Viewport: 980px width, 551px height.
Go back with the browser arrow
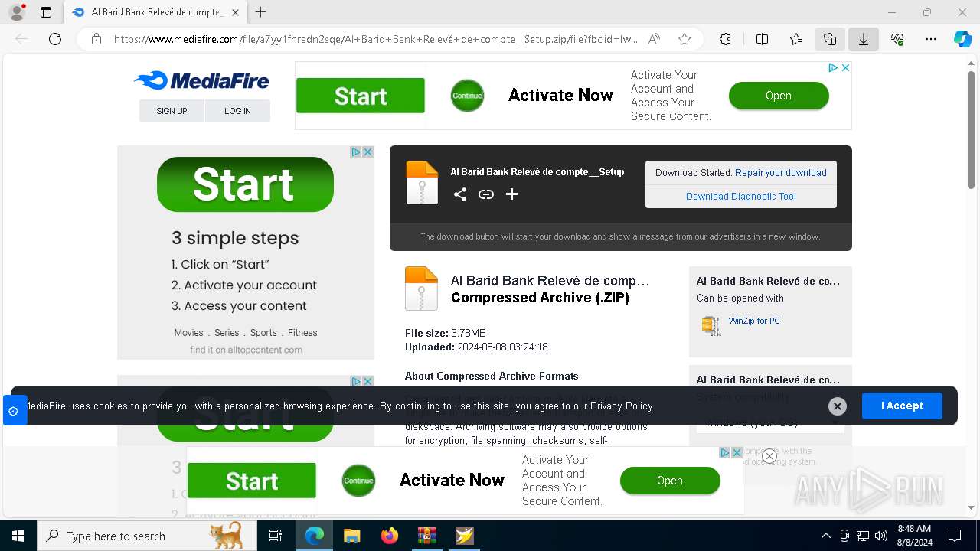coord(21,39)
